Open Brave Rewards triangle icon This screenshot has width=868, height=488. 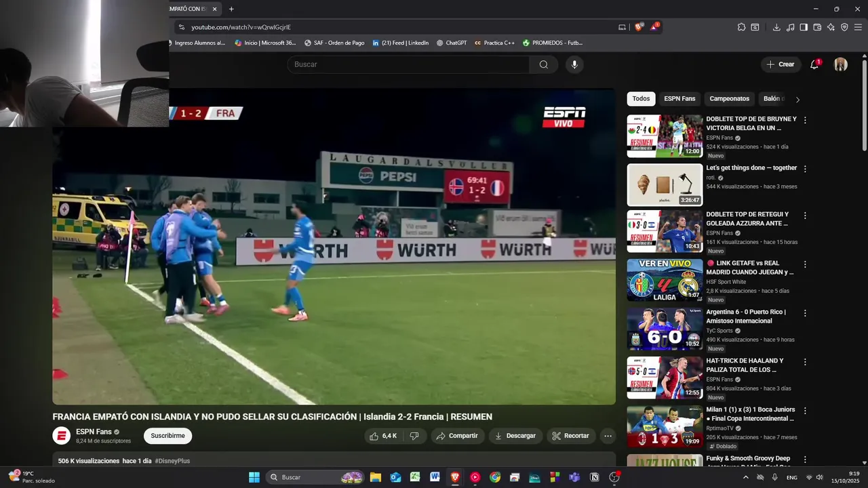[654, 27]
